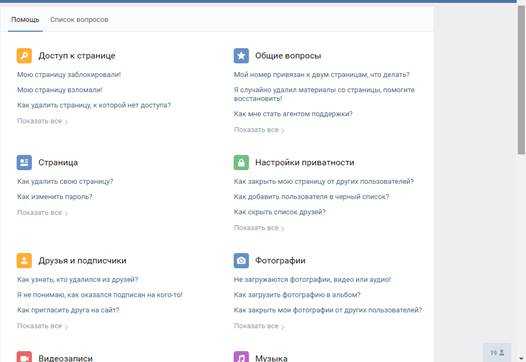Click the friends counter widget at bottom right

pyautogui.click(x=497, y=352)
